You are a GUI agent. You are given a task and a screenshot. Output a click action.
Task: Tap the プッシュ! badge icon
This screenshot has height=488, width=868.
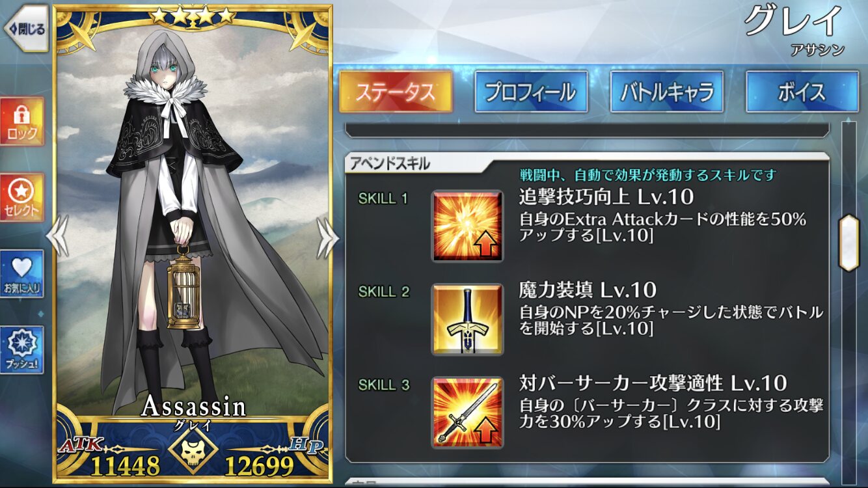tap(22, 343)
